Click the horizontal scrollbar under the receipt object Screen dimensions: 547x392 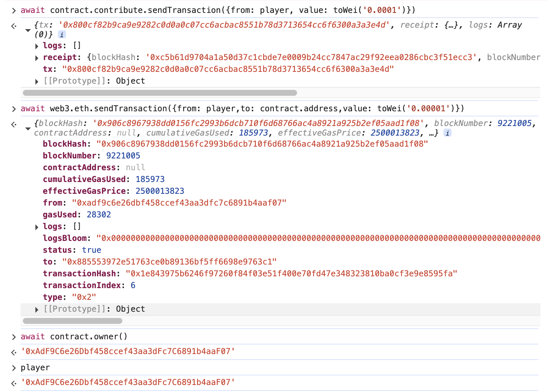click(x=72, y=321)
